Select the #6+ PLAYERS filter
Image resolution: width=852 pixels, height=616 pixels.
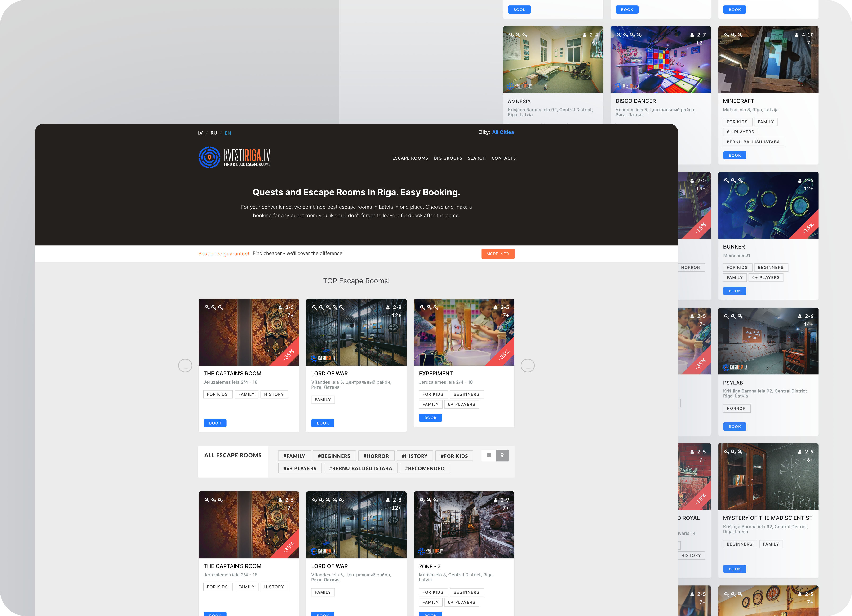pyautogui.click(x=300, y=468)
